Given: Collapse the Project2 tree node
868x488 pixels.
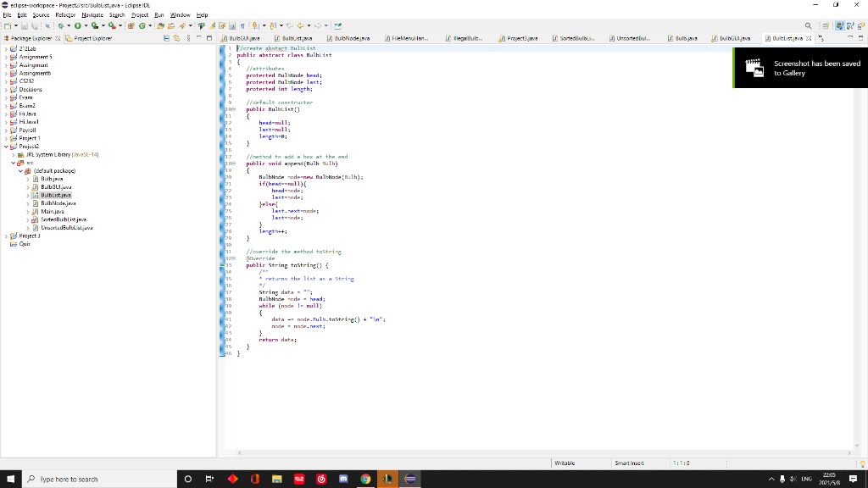Looking at the screenshot, I should [x=6, y=145].
